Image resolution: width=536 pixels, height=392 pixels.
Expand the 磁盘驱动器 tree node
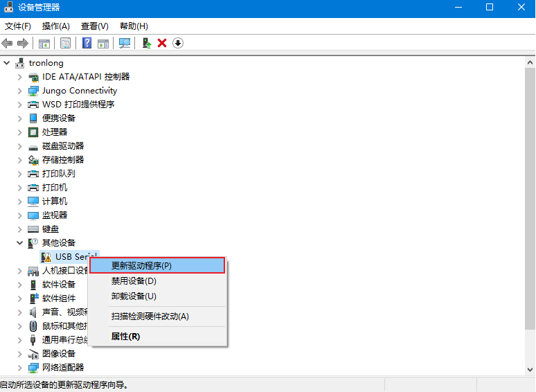coord(20,146)
